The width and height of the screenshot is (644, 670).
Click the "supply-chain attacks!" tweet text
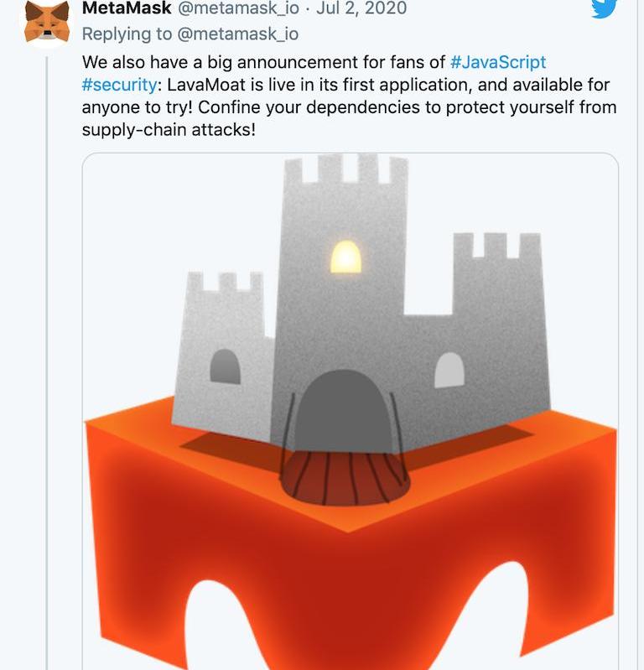coord(169,129)
